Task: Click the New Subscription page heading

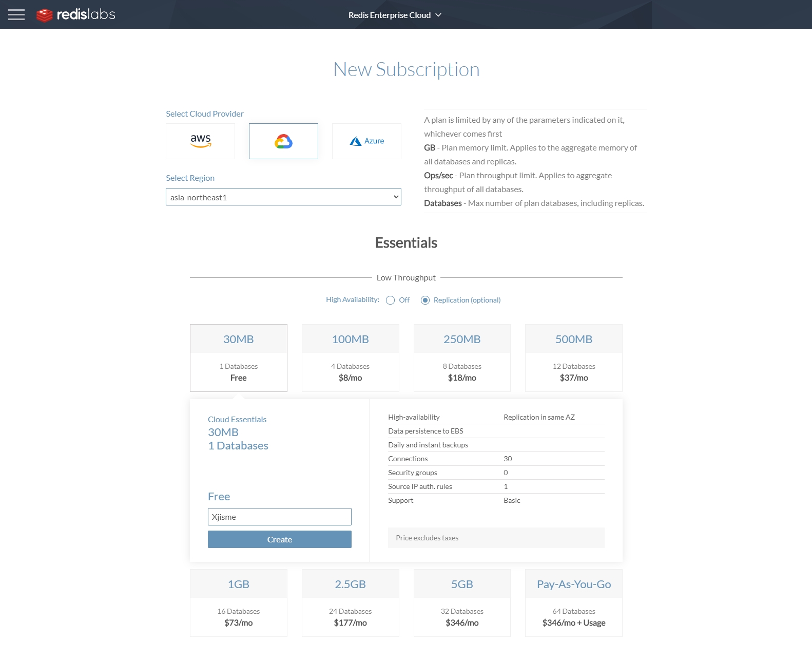Action: click(x=406, y=69)
